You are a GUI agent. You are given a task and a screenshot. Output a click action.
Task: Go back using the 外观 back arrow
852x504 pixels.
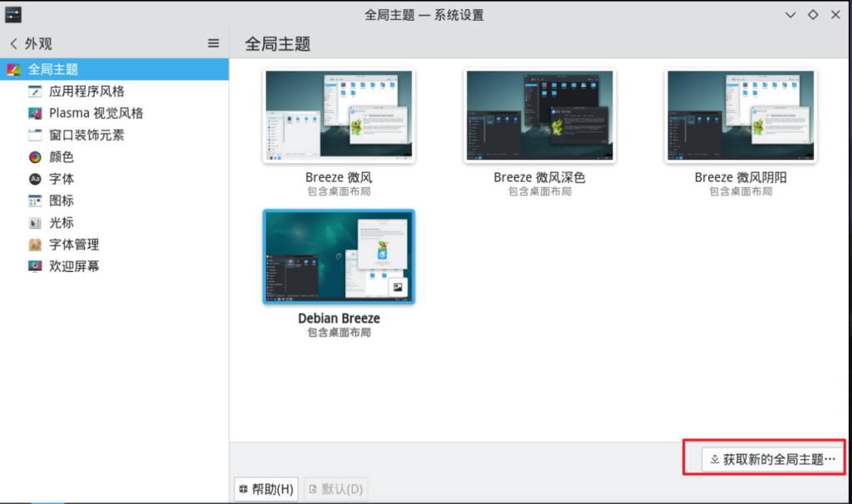13,43
